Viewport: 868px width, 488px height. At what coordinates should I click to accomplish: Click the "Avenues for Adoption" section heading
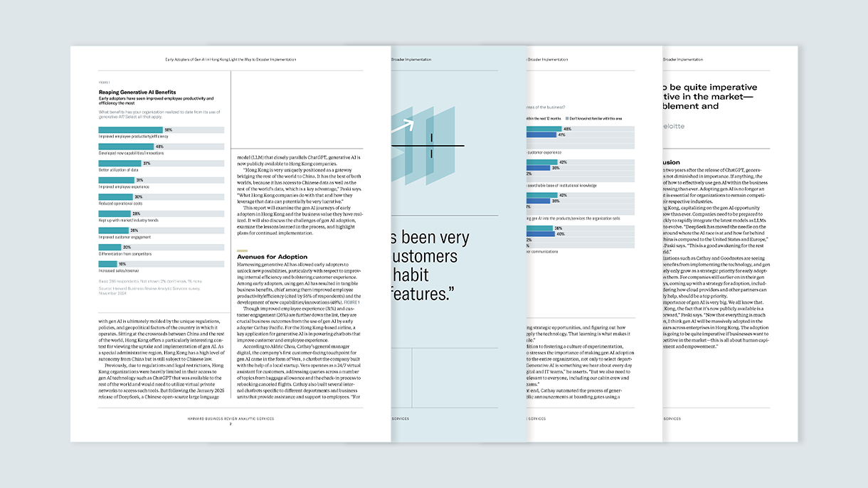tap(272, 257)
